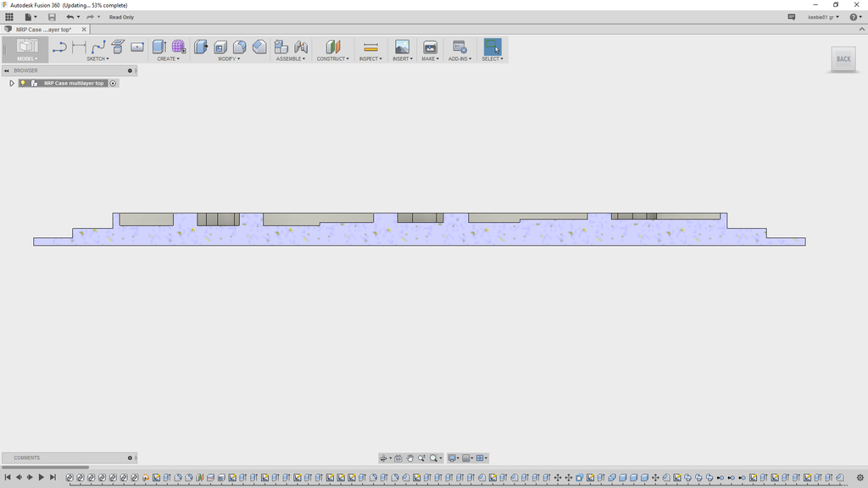The height and width of the screenshot is (488, 868).
Task: Click the Make 3D Print icon
Action: [430, 47]
